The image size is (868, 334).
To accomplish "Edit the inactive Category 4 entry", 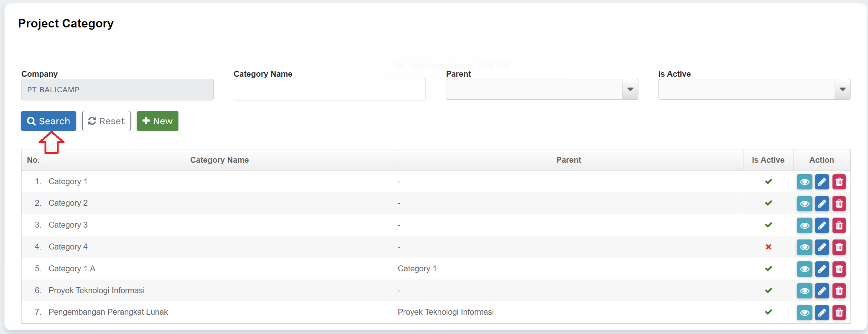I will click(822, 247).
